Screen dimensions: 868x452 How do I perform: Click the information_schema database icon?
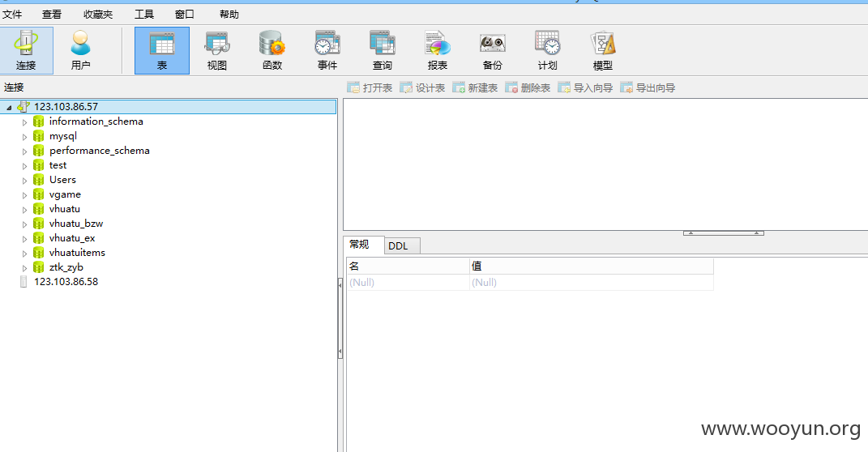pyautogui.click(x=38, y=122)
